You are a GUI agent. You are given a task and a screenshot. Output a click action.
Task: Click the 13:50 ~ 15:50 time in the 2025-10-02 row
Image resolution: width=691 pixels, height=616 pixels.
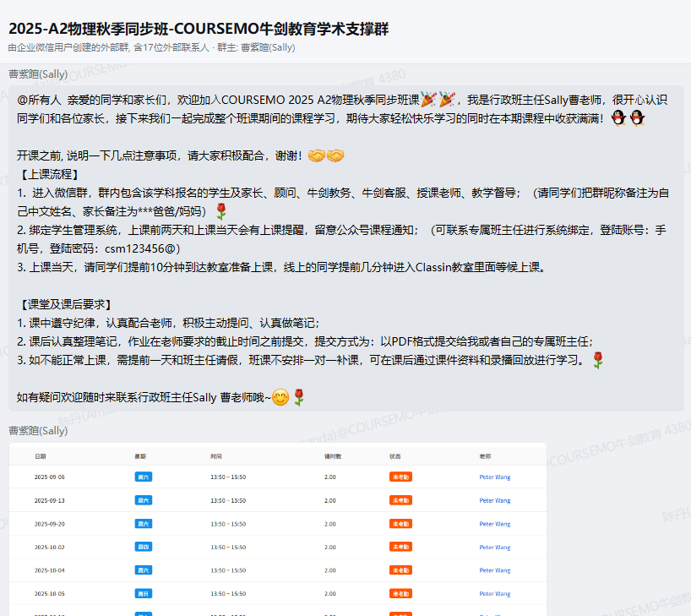(228, 548)
